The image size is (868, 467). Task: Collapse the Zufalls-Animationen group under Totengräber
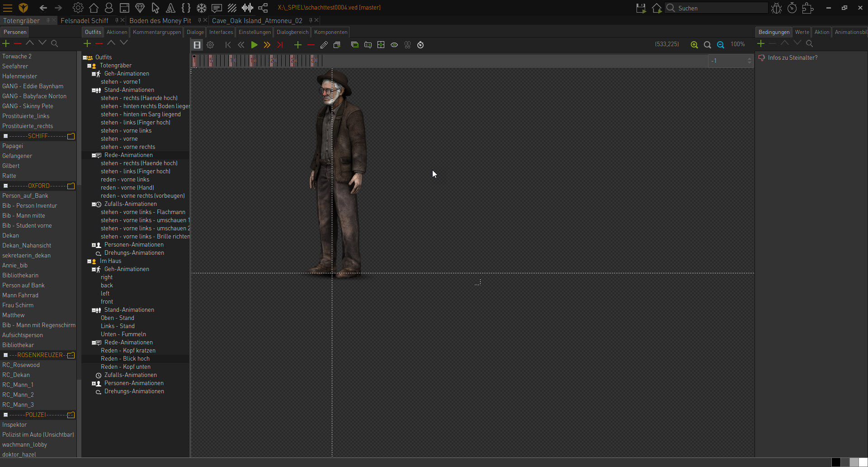94,204
